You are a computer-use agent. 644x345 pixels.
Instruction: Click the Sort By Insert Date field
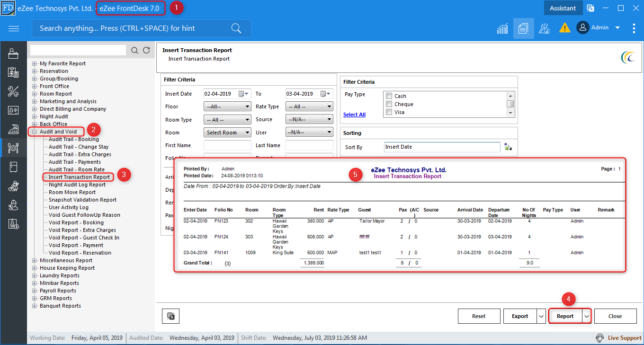pos(442,147)
